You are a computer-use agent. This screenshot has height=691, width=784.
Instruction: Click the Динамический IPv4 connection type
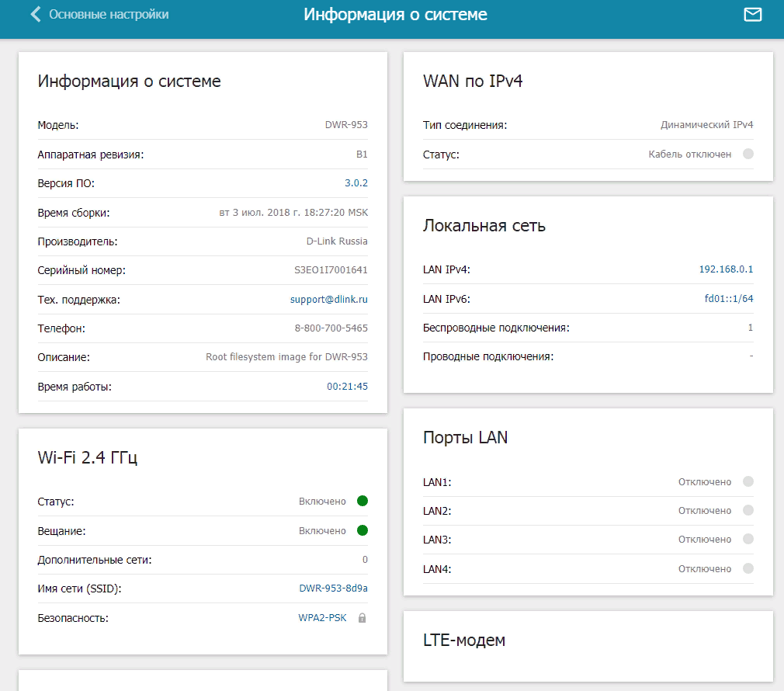[706, 125]
